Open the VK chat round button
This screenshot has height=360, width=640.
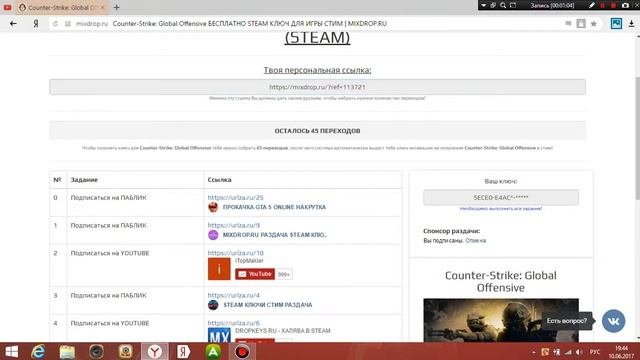[x=613, y=321]
